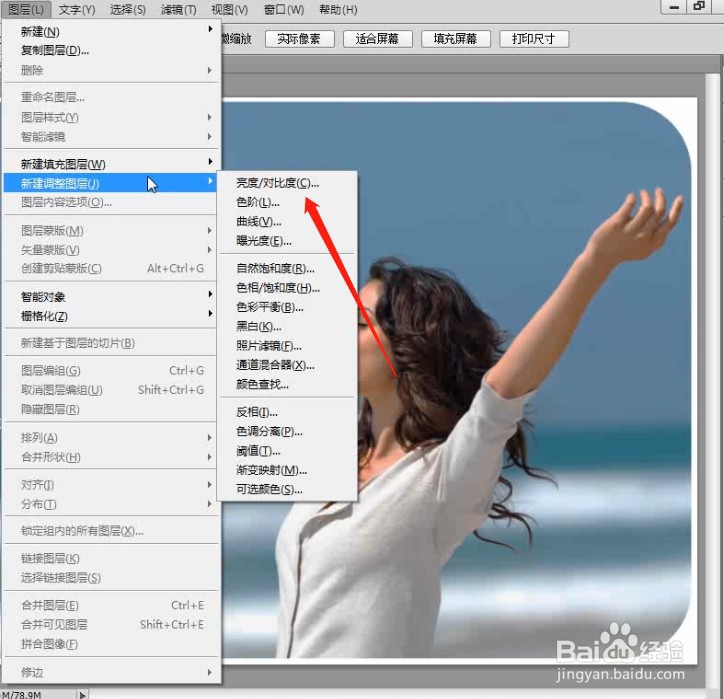
Task: Expand the 智能对象 submenu
Action: [111, 296]
